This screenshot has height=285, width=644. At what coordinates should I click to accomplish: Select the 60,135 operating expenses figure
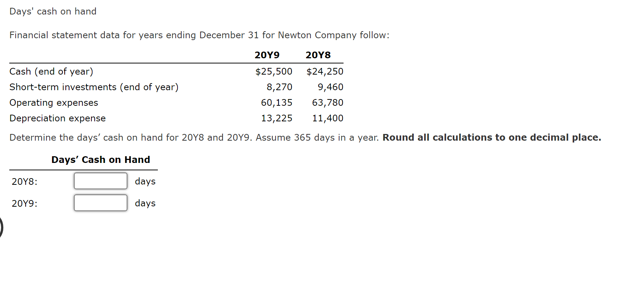[x=276, y=102]
